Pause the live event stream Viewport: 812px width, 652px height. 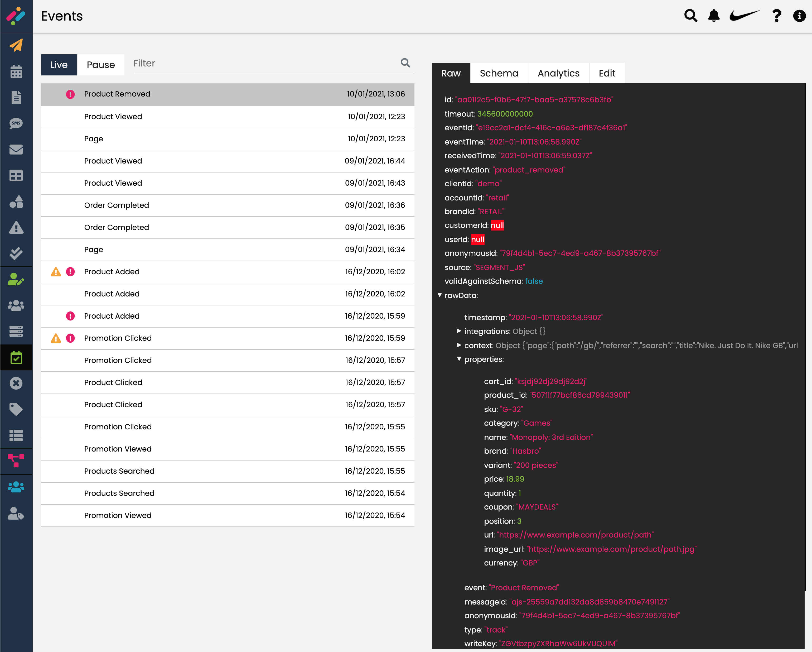[100, 65]
